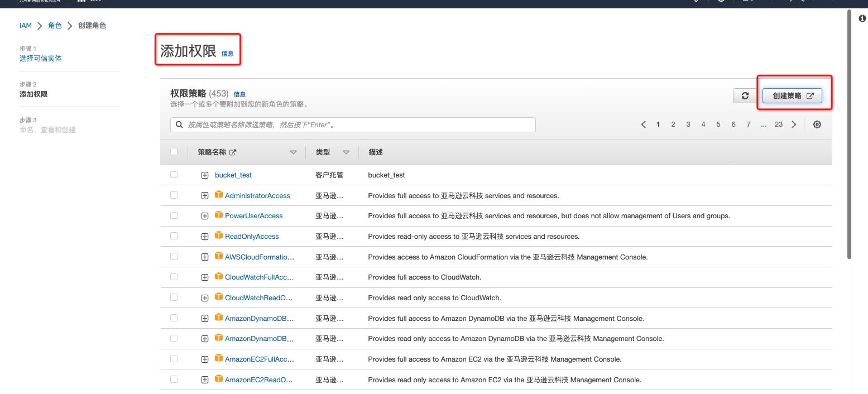Open IAM breadcrumb link
This screenshot has width=868, height=394.
26,26
